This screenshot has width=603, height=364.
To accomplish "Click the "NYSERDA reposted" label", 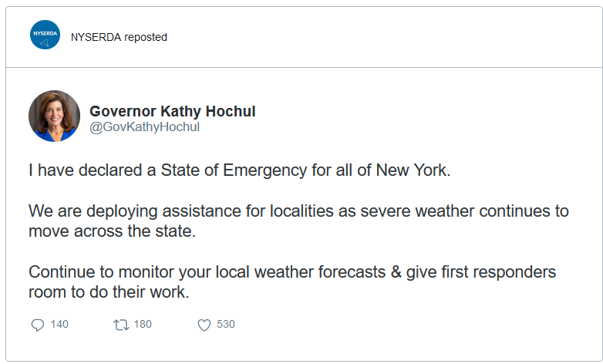I will coord(119,37).
